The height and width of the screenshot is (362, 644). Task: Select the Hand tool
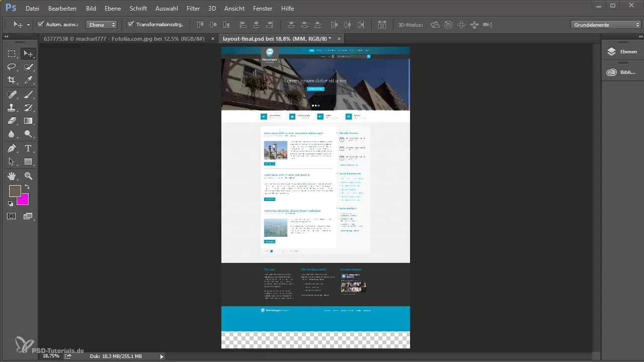click(12, 176)
